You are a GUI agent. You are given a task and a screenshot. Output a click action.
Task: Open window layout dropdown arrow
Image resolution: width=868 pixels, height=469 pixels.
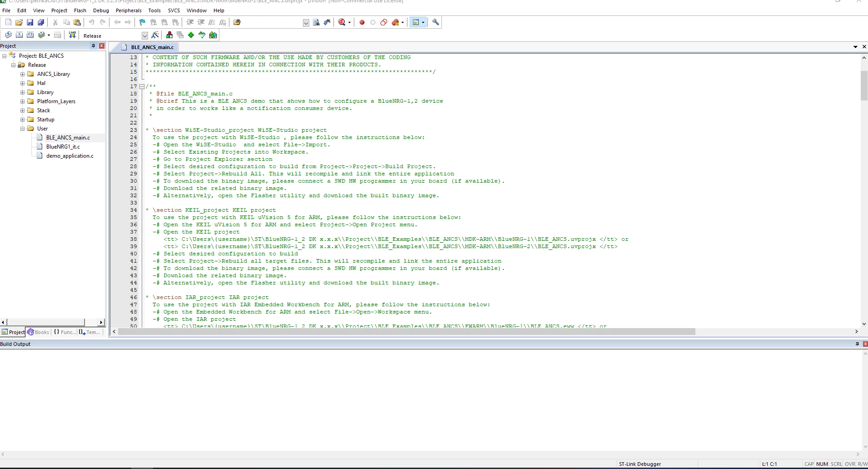tap(423, 22)
